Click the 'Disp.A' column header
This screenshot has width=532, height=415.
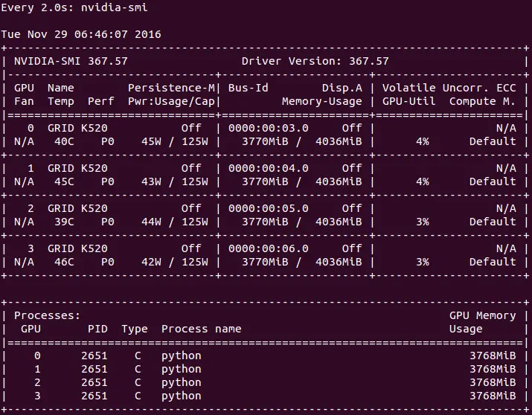[342, 88]
